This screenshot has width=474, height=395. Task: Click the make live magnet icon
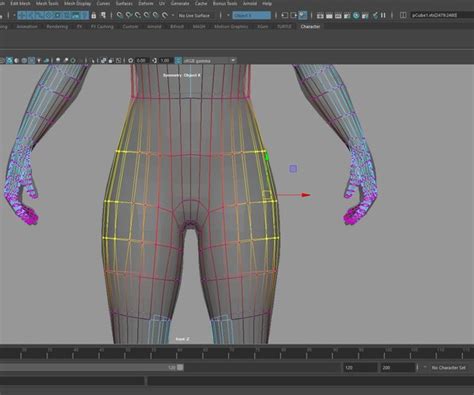[165, 15]
